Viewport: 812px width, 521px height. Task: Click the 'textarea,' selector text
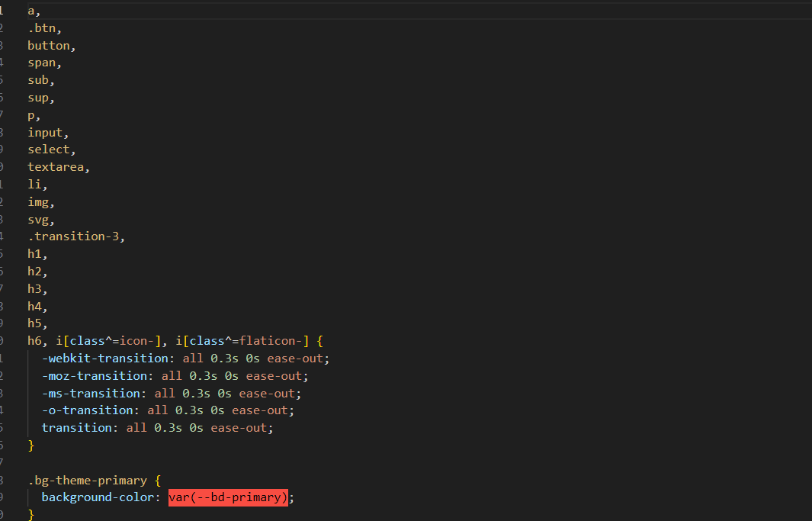pyautogui.click(x=59, y=167)
